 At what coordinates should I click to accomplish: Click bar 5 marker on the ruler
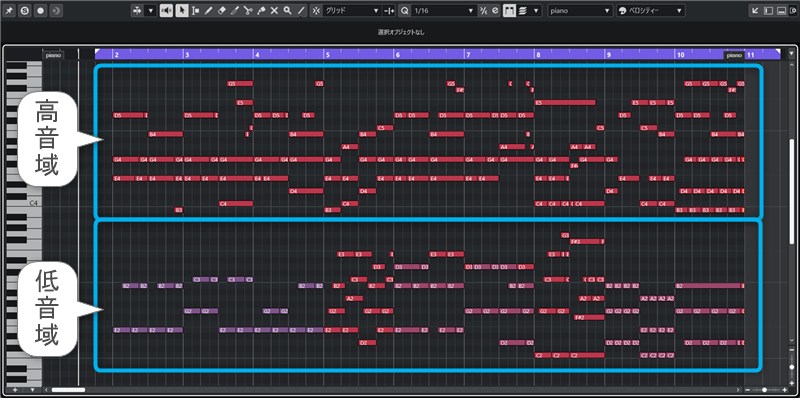[328, 55]
